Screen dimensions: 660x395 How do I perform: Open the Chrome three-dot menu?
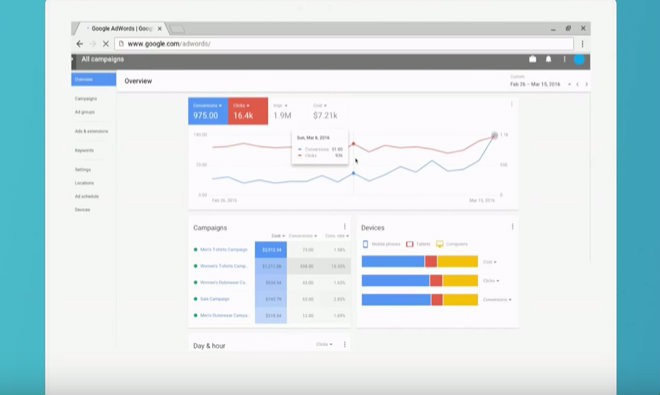click(x=583, y=44)
